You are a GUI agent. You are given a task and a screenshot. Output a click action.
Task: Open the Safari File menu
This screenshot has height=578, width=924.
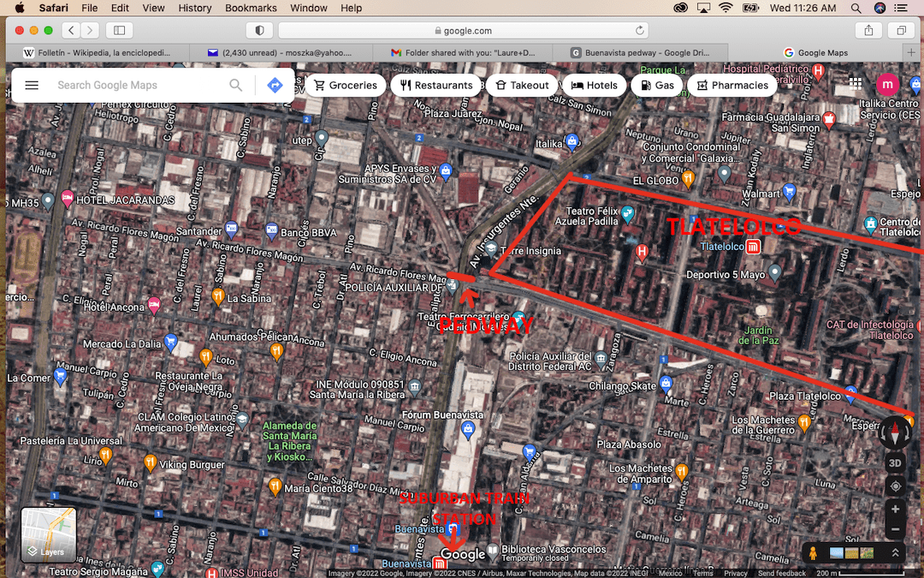point(90,8)
